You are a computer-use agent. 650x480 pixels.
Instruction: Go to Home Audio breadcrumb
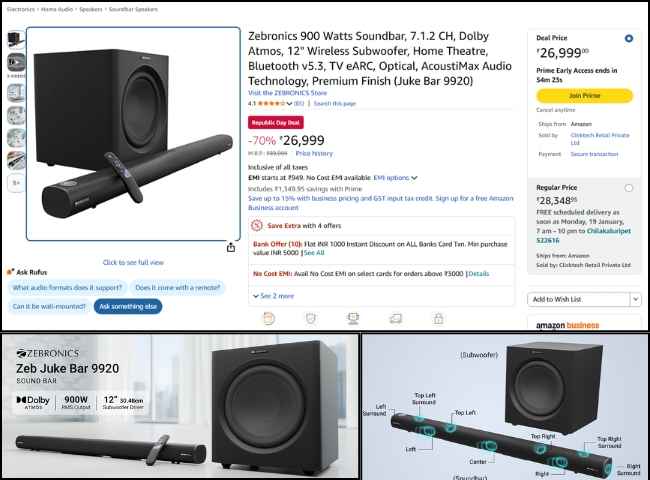click(x=57, y=9)
